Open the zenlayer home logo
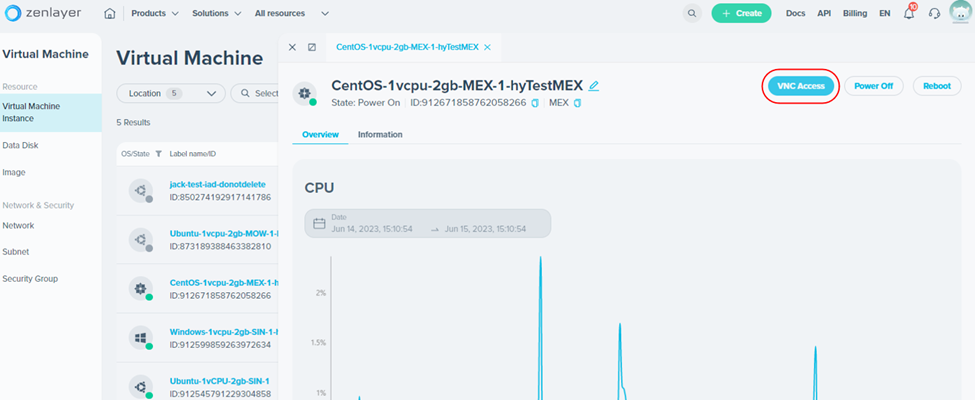 pyautogui.click(x=45, y=13)
